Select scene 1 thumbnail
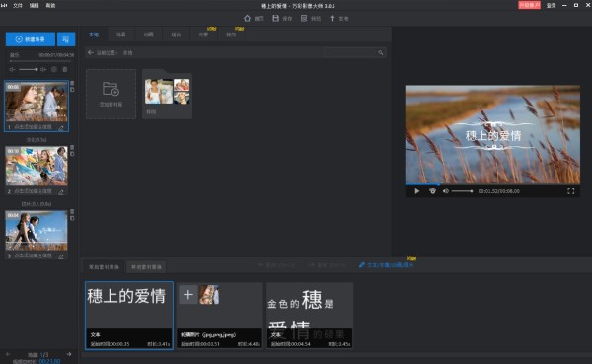This screenshot has height=364, width=592. tap(37, 102)
